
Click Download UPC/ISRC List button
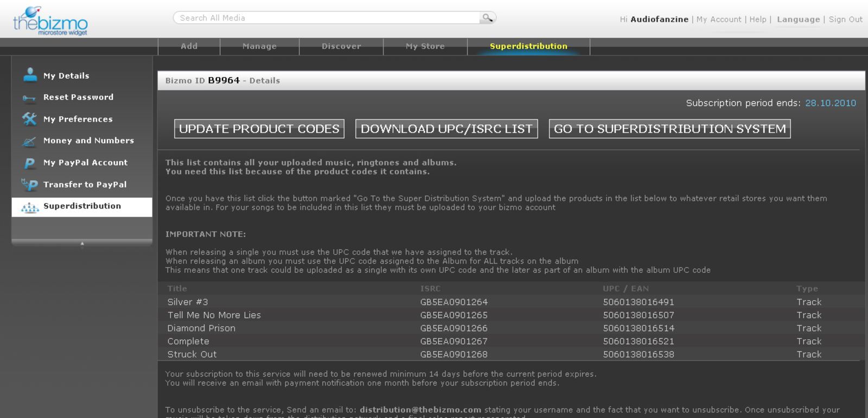[x=446, y=129]
